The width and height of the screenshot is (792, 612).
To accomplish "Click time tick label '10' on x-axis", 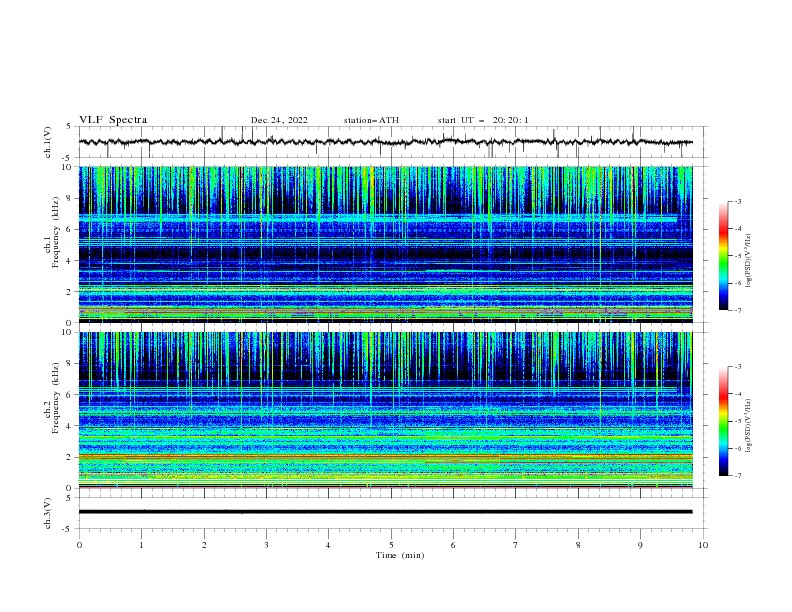I will tap(703, 545).
